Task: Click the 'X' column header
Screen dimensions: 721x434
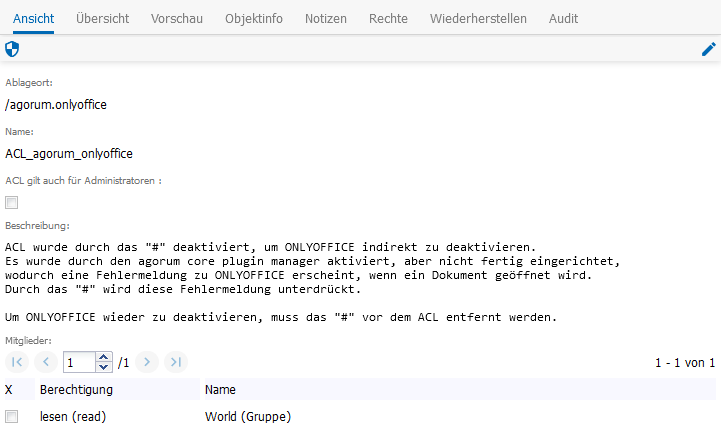Action: pos(19,389)
